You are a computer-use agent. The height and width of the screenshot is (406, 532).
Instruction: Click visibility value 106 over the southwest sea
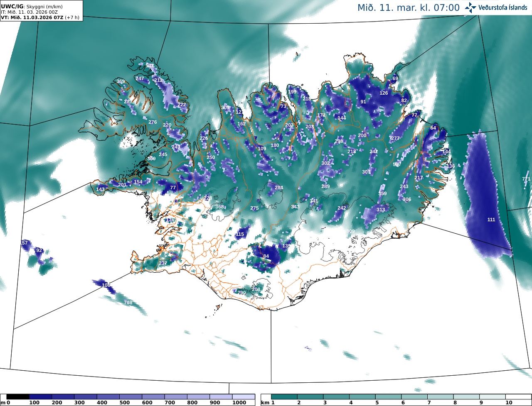(x=106, y=285)
